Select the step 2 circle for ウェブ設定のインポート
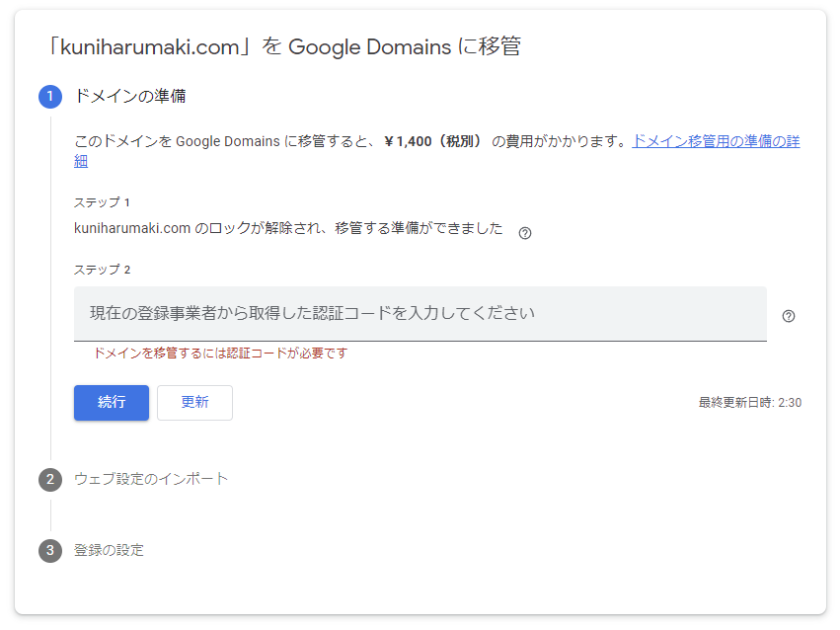This screenshot has width=840, height=630. pyautogui.click(x=50, y=479)
